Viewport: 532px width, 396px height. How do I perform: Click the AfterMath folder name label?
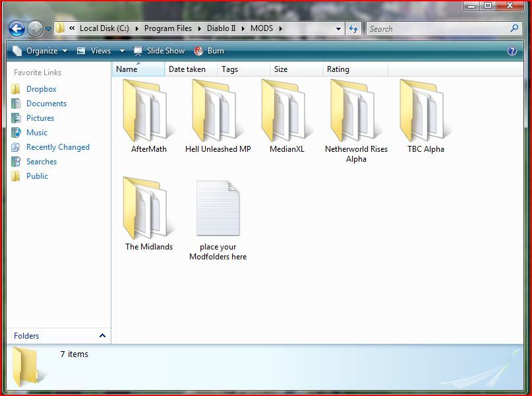click(149, 149)
